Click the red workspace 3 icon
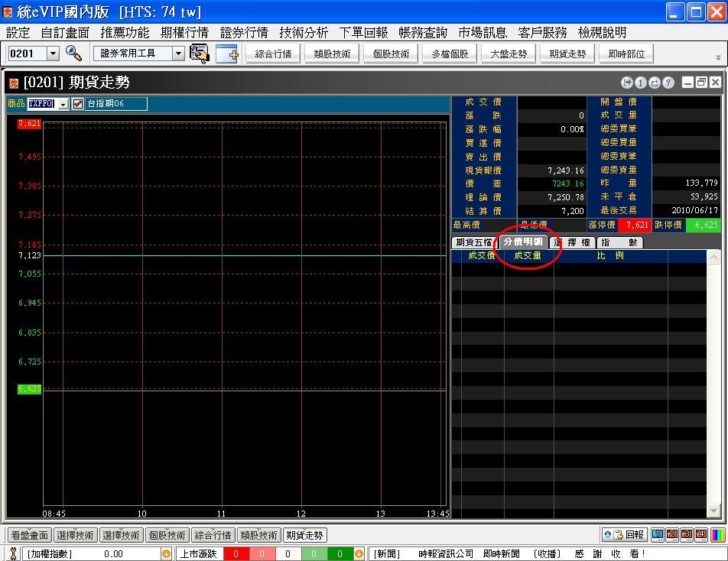 [687, 534]
